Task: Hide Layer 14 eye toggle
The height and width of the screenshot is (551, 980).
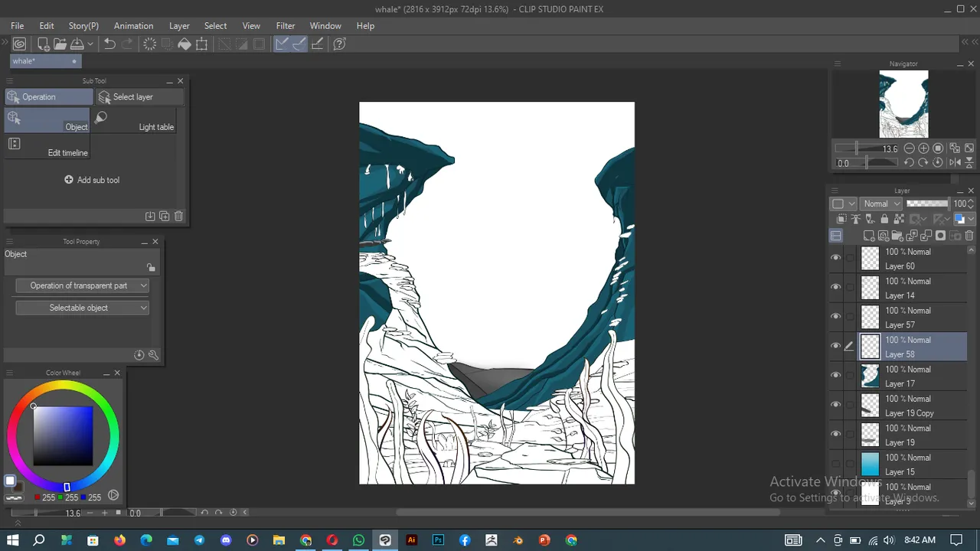Action: click(x=835, y=287)
